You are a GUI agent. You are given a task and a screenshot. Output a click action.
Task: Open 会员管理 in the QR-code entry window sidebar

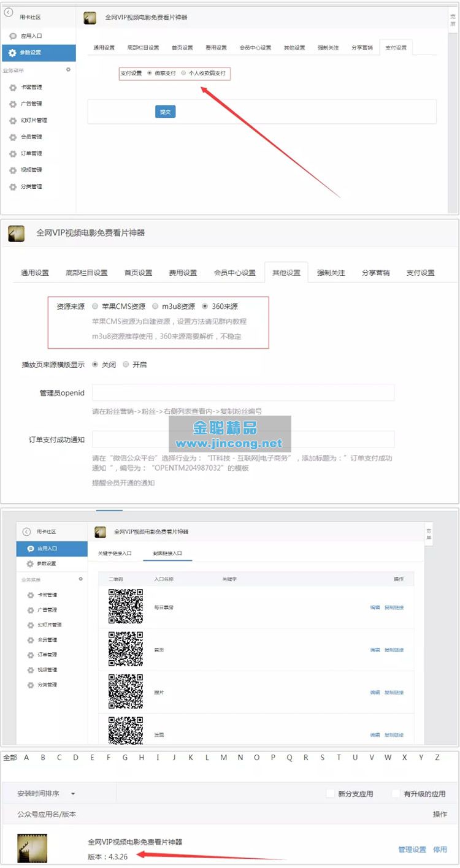47,640
